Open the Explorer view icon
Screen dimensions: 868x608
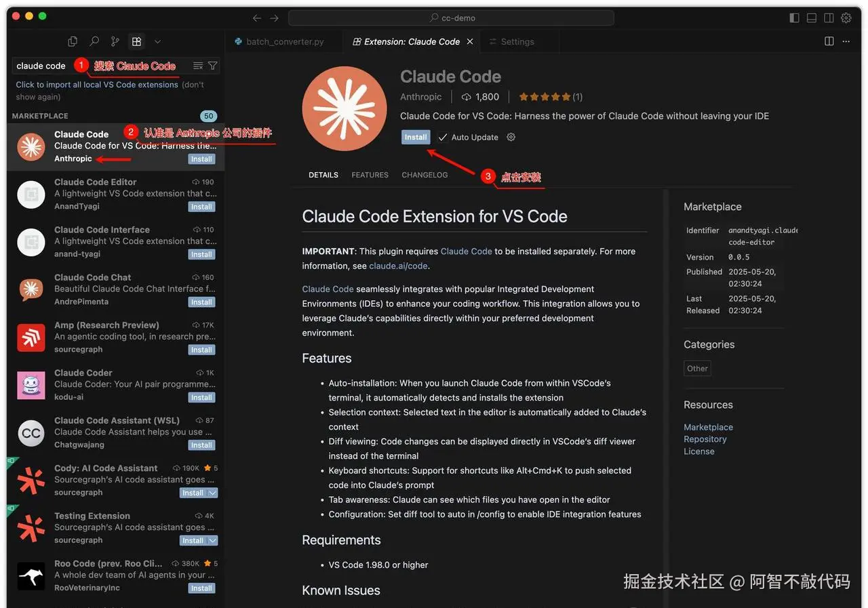click(x=73, y=41)
